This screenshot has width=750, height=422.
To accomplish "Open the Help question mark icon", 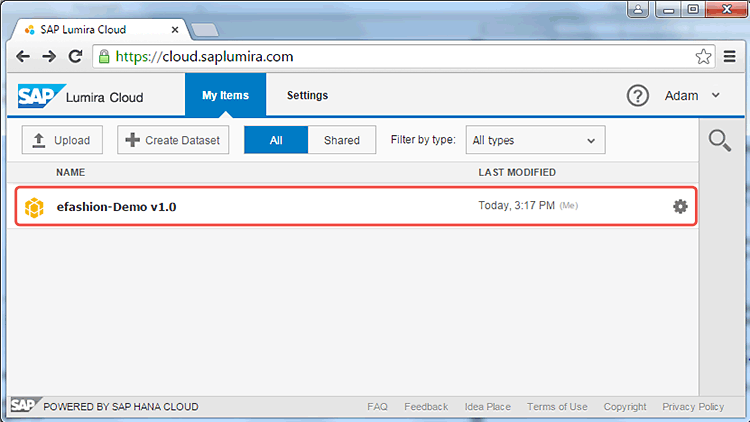I will [638, 96].
